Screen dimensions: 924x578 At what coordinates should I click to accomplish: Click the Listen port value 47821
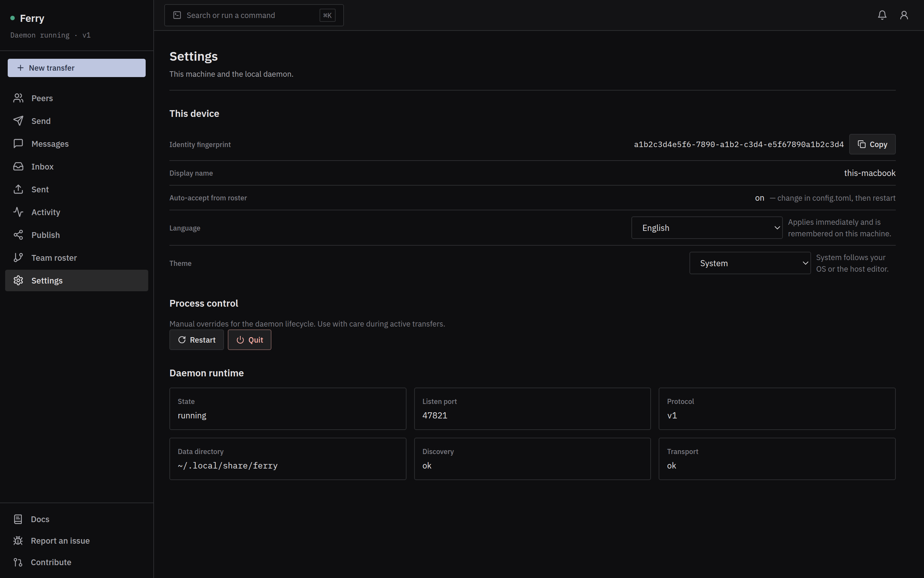click(434, 416)
